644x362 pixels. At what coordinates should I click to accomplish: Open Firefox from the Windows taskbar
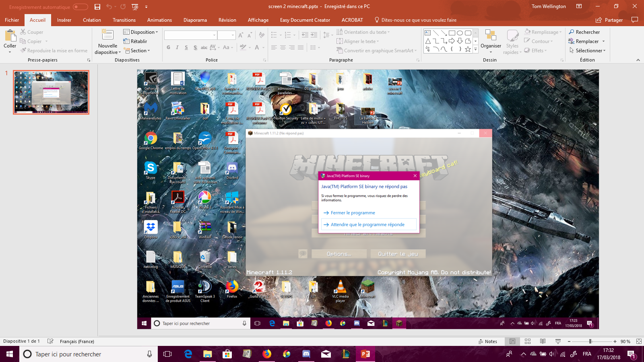[267, 354]
